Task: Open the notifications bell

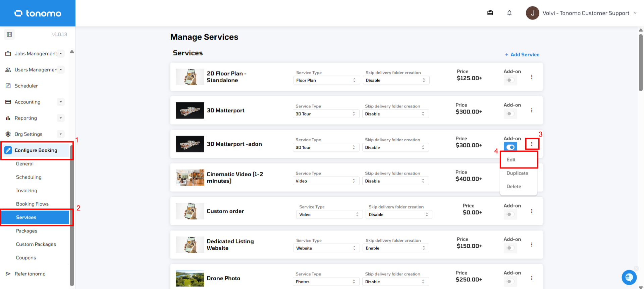Action: 509,13
